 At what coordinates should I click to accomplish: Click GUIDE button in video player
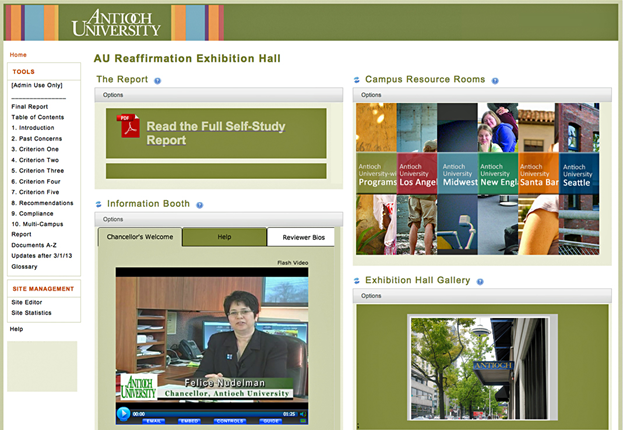271,421
